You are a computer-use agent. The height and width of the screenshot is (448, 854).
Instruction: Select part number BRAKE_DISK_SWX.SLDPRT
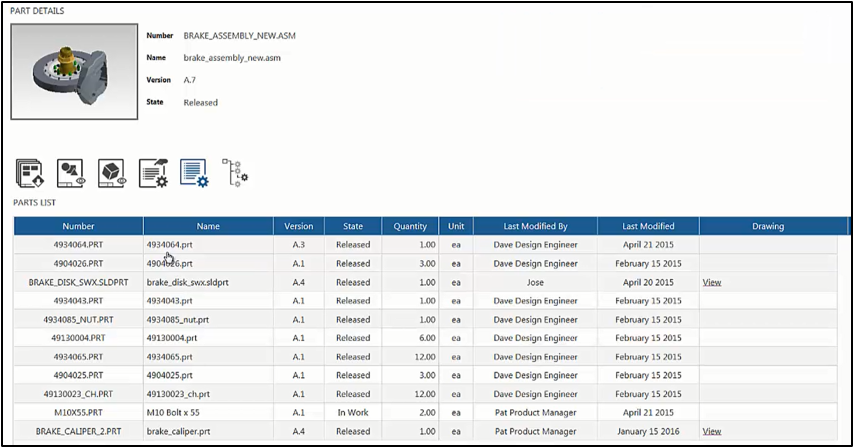tap(78, 283)
